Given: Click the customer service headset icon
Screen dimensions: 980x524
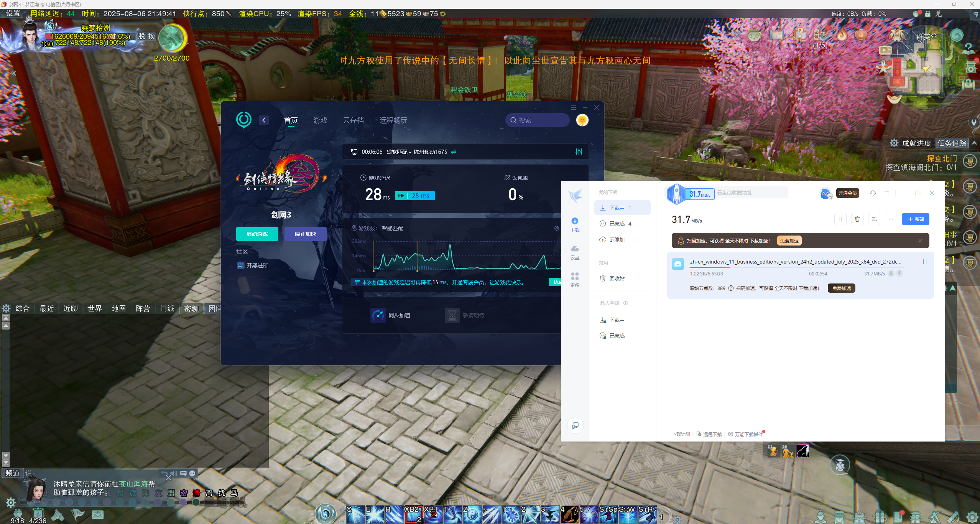Looking at the screenshot, I should [873, 193].
